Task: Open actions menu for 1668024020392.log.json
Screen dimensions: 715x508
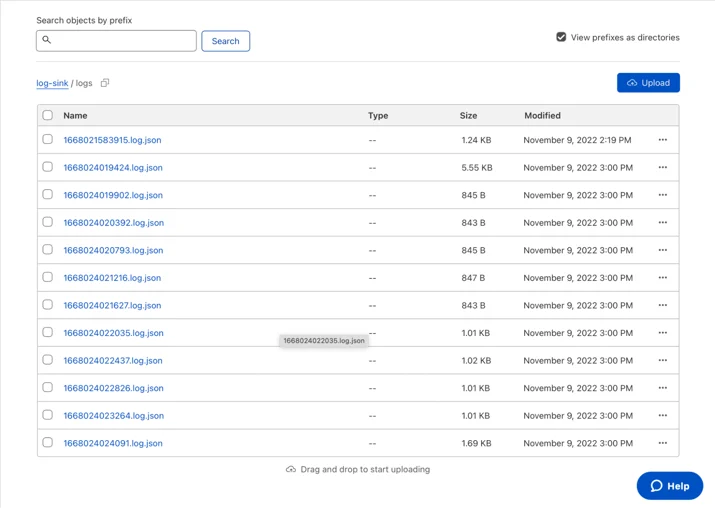Action: click(663, 223)
